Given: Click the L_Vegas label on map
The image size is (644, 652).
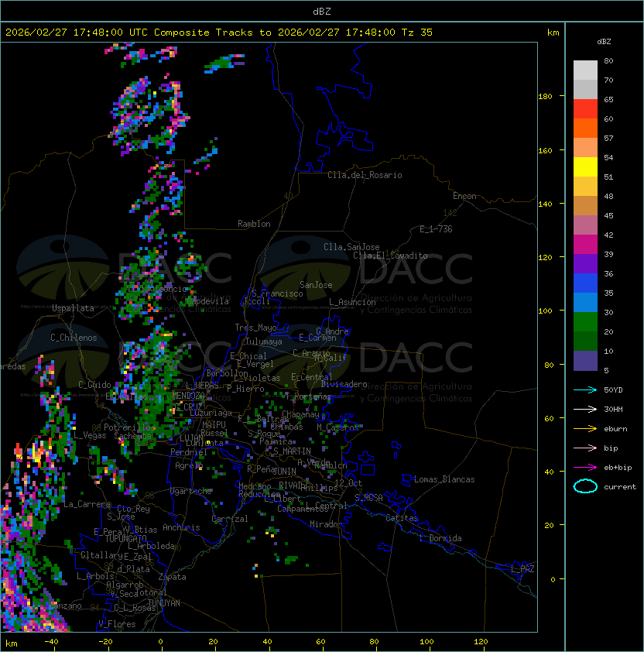Looking at the screenshot, I should [90, 435].
